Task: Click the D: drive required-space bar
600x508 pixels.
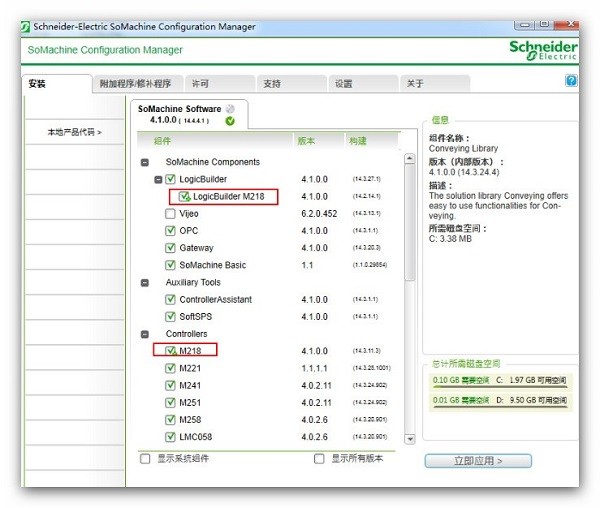Action: point(501,401)
